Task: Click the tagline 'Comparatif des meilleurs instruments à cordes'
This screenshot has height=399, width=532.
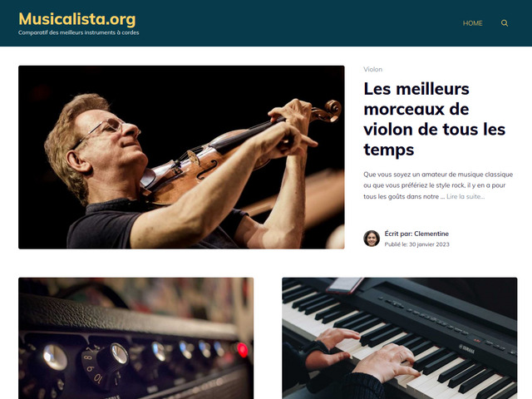Action: pos(78,32)
